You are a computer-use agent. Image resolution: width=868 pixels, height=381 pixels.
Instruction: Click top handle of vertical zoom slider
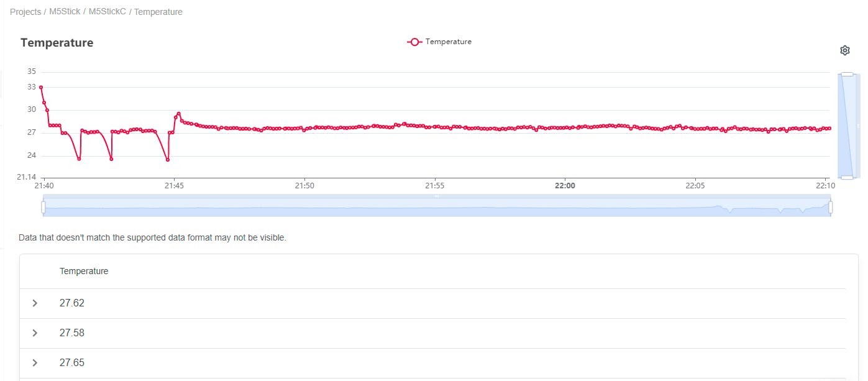point(847,74)
